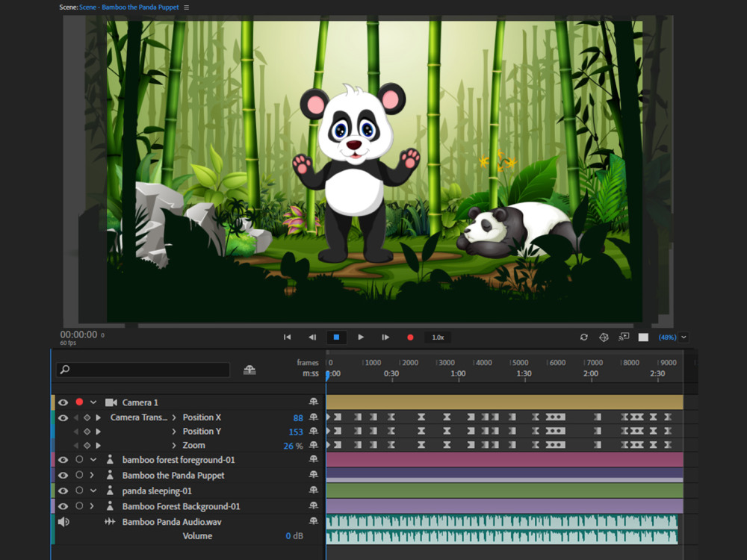Collapse the bamboo forest foreground-01 track

(x=93, y=460)
